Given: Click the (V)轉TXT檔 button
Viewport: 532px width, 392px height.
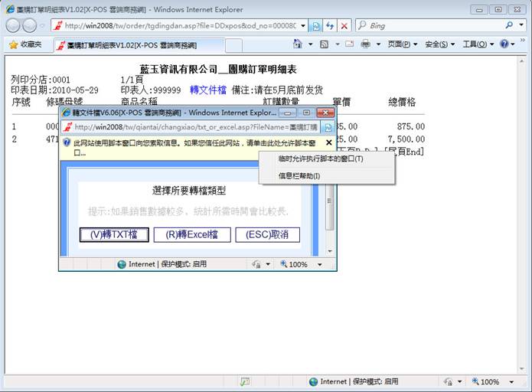Looking at the screenshot, I should click(x=114, y=235).
